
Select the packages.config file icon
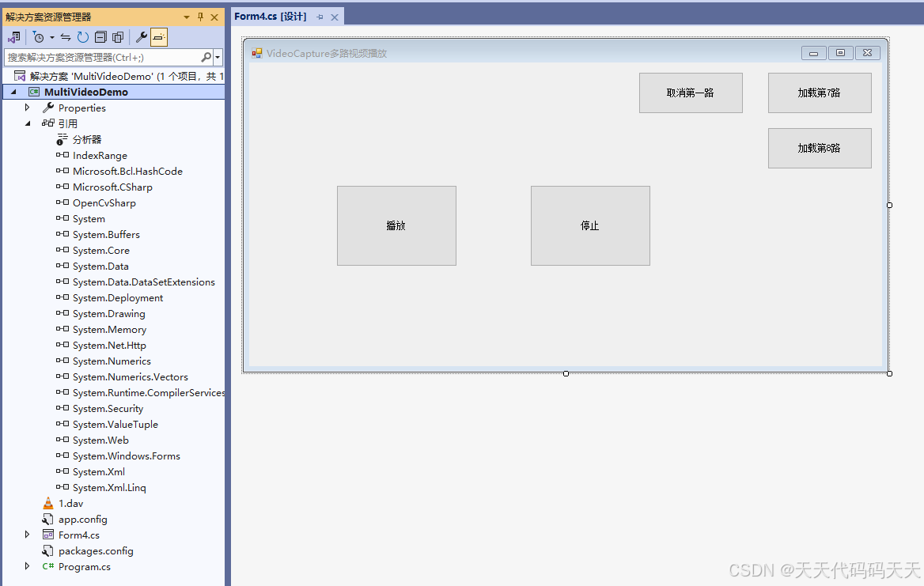[x=48, y=550]
